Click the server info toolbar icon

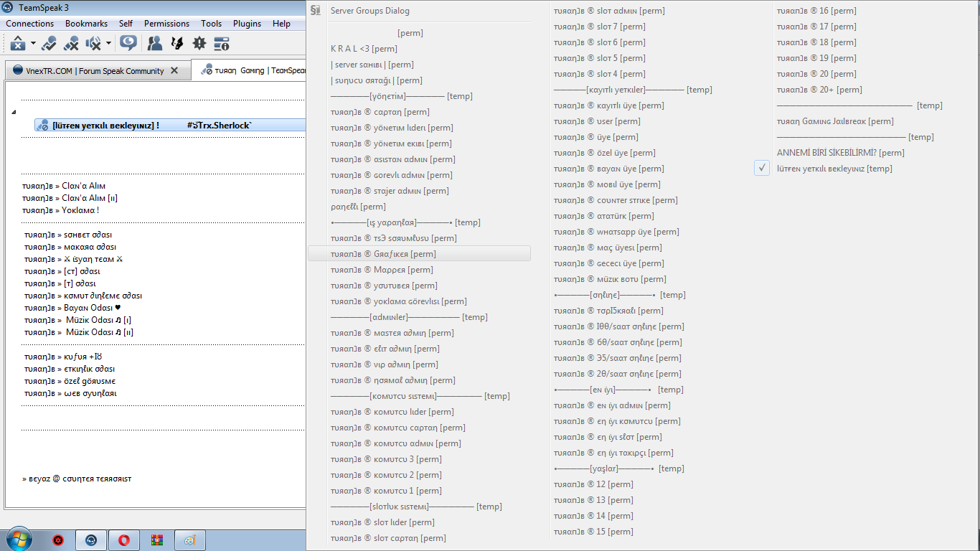coord(221,44)
